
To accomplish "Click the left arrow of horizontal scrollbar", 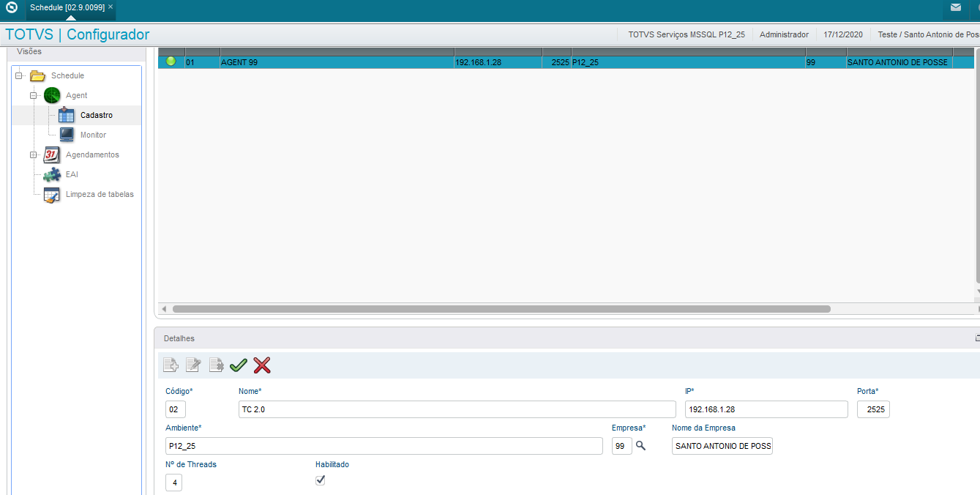I will click(164, 309).
